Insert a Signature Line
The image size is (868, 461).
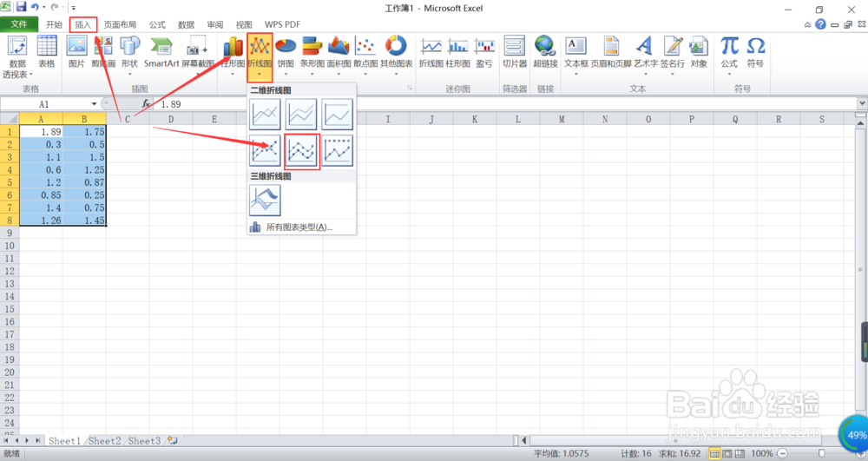click(x=672, y=56)
